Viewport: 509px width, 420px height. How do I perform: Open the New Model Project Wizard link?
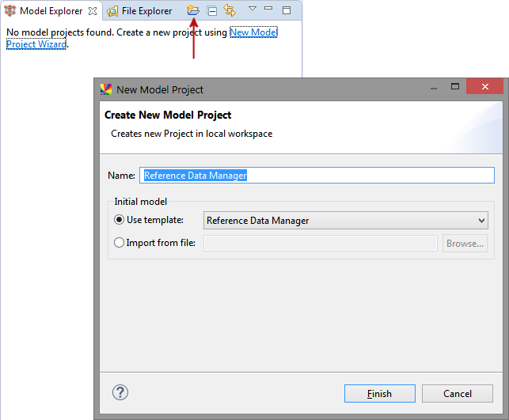pos(253,32)
